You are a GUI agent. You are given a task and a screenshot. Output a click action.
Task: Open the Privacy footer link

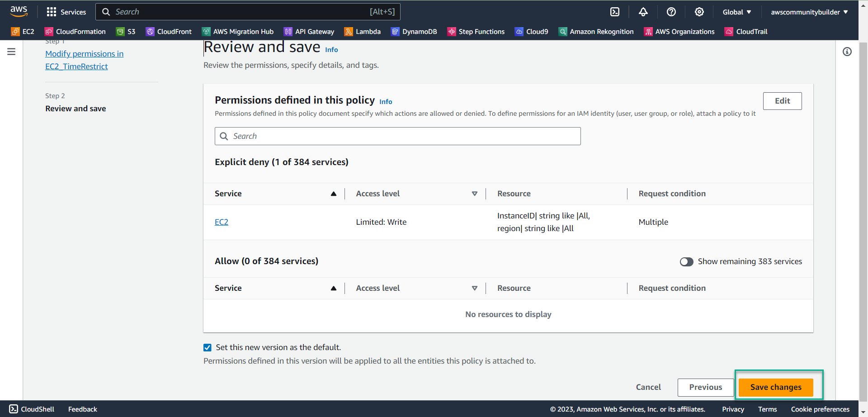[x=733, y=409]
